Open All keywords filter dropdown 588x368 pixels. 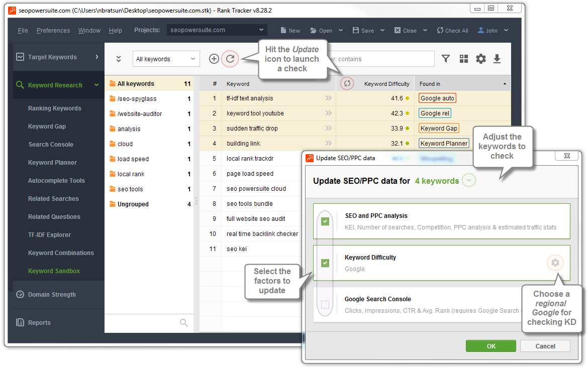tap(166, 59)
